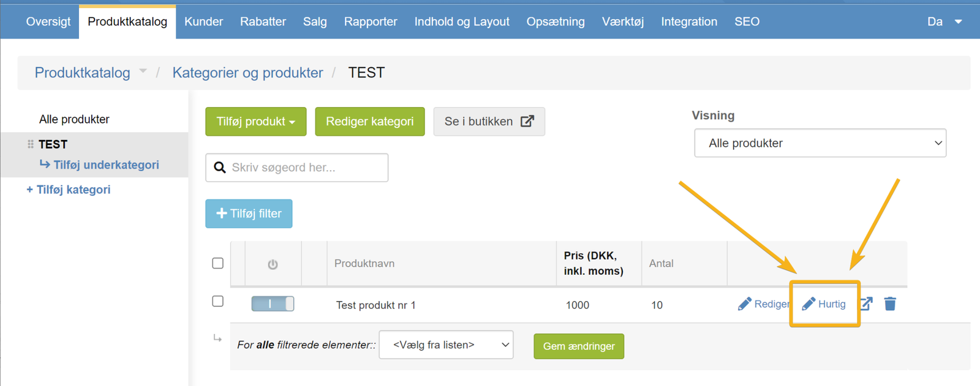The width and height of the screenshot is (980, 386).
Task: Switch to the Værktøj tab
Action: [623, 21]
